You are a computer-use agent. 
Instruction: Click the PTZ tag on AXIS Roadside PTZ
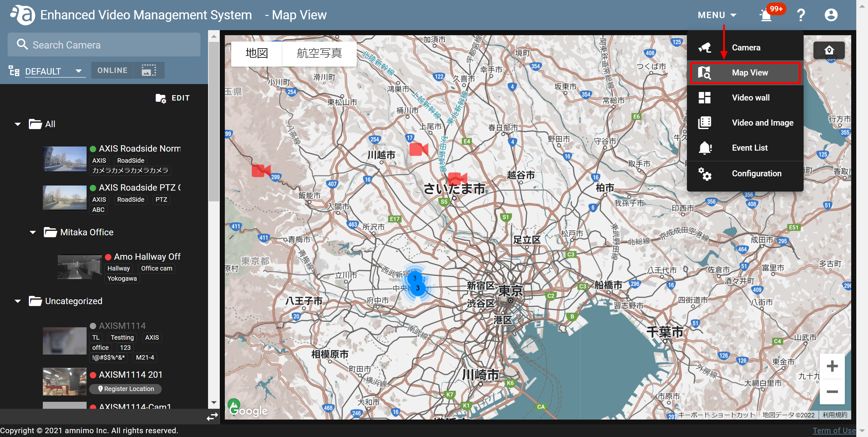(161, 199)
